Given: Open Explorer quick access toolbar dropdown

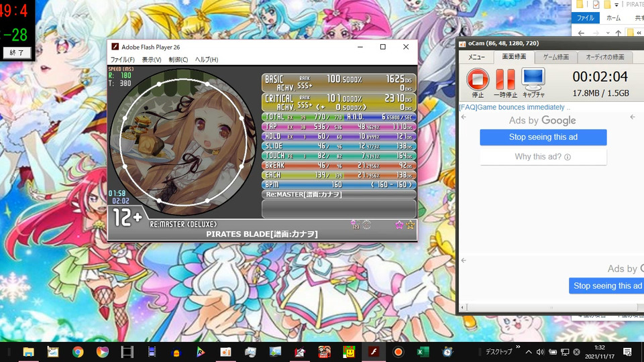Looking at the screenshot, I should point(616,5).
